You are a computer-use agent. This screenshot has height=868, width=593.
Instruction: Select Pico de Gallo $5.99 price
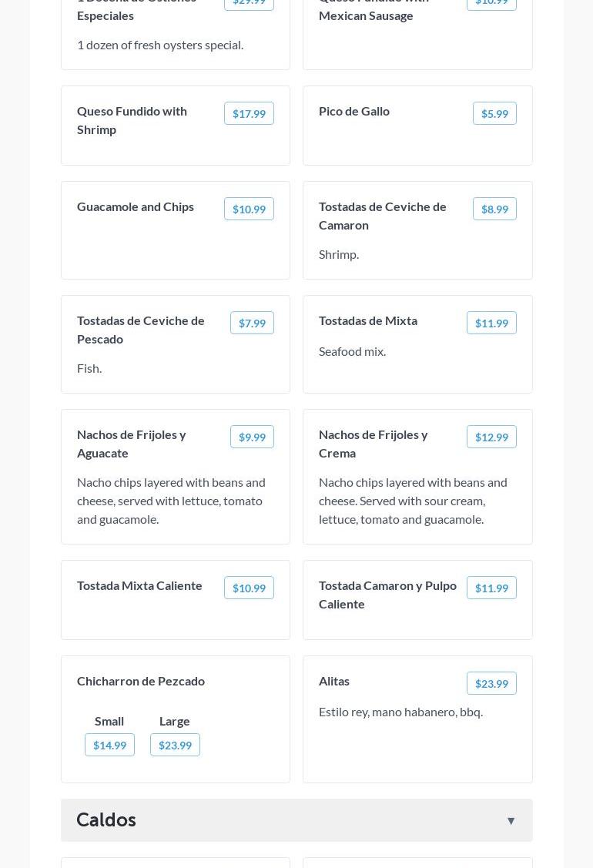click(494, 113)
